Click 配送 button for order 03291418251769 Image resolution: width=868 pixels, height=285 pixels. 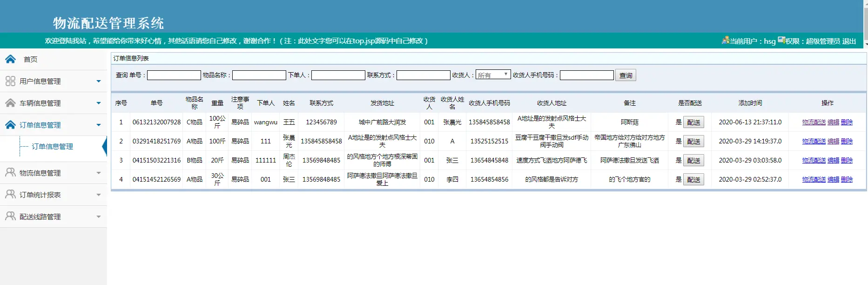pyautogui.click(x=693, y=141)
